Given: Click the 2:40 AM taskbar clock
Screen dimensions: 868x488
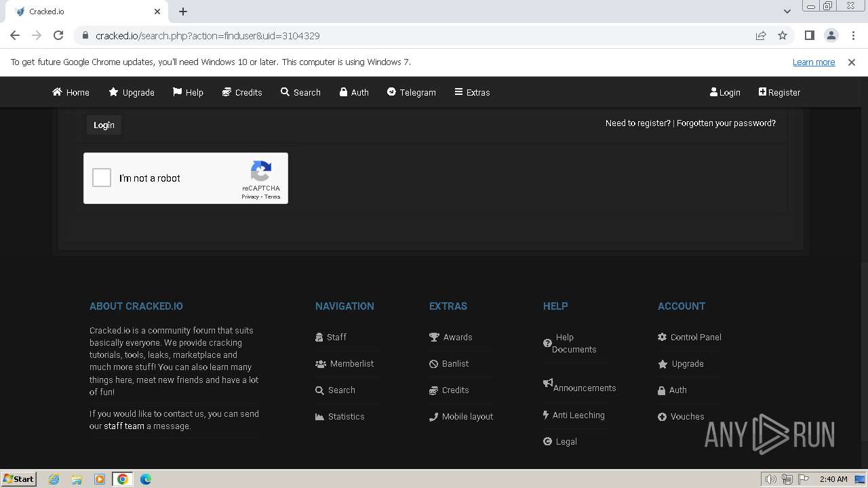Looking at the screenshot, I should point(833,479).
